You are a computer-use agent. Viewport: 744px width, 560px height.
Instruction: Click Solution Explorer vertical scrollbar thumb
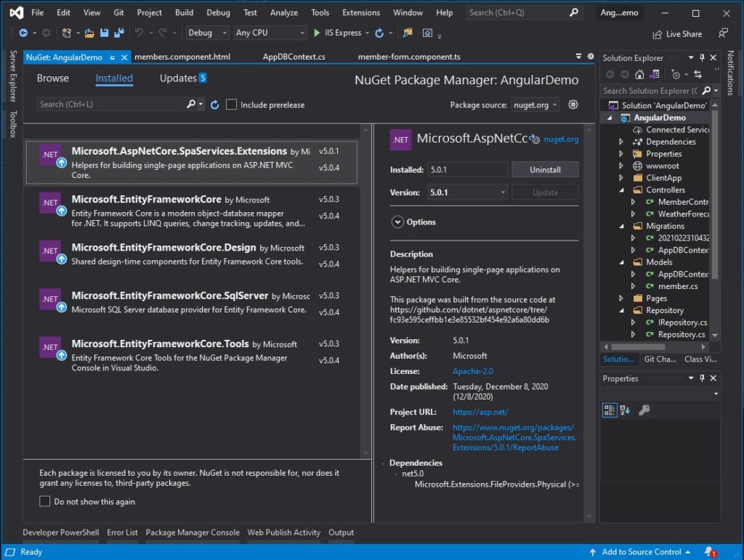pos(715,195)
